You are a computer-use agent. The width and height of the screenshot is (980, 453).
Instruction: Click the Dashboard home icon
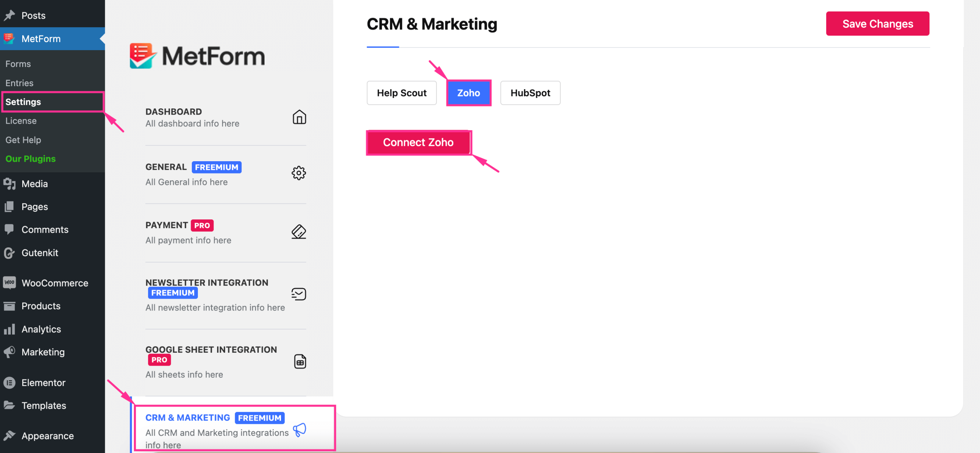tap(299, 117)
